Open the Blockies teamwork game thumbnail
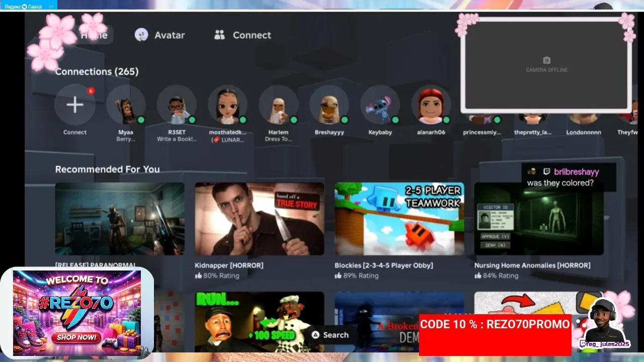The width and height of the screenshot is (644, 362). (x=399, y=219)
